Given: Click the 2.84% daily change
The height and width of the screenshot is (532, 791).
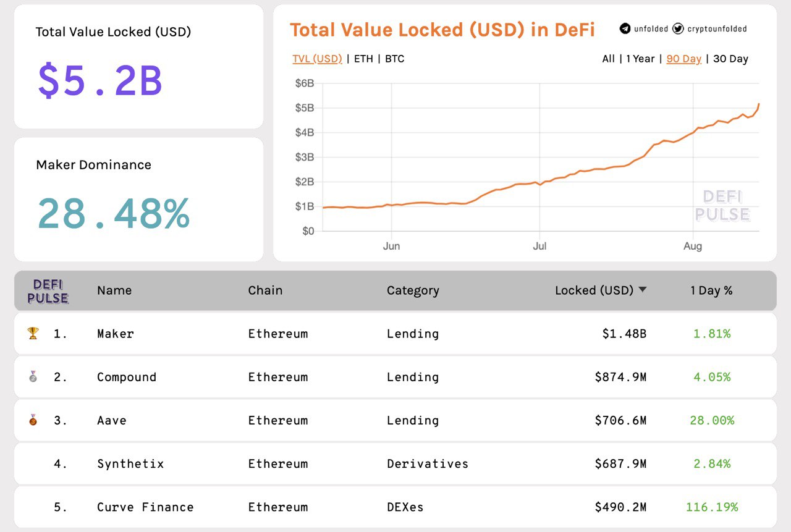Looking at the screenshot, I should click(712, 463).
